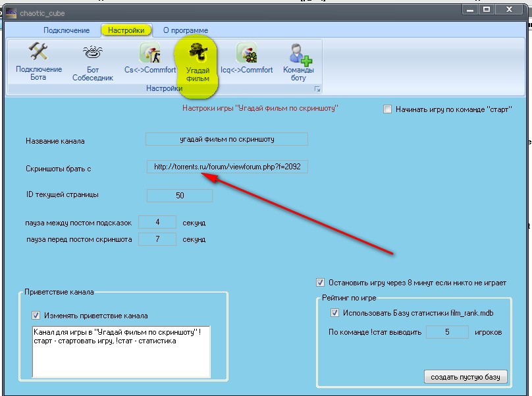
Task: Open the О программе tab
Action: pos(186,30)
